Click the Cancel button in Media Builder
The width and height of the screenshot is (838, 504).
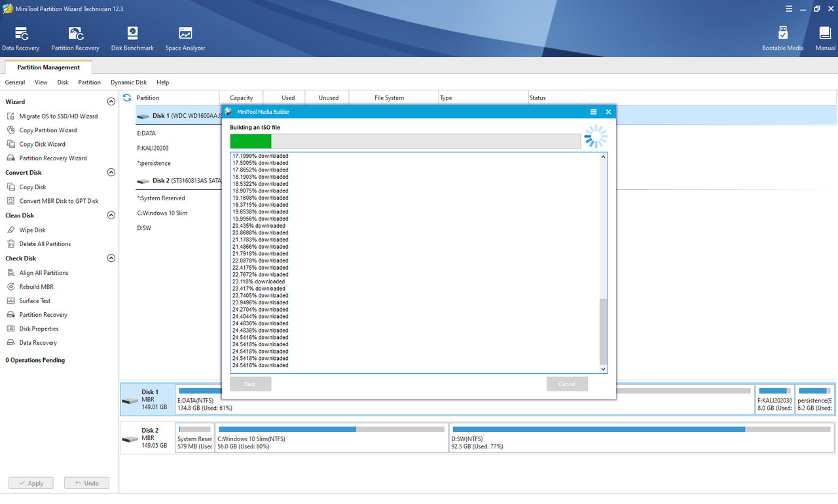pyautogui.click(x=567, y=384)
